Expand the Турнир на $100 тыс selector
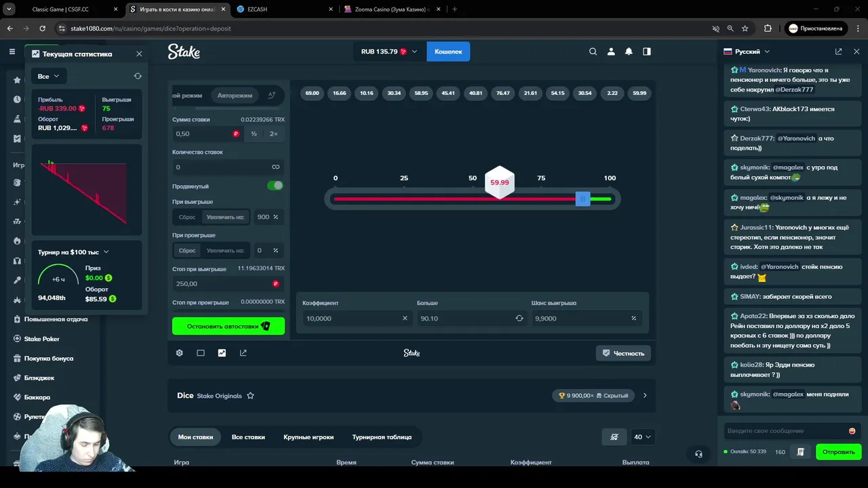 coord(73,252)
